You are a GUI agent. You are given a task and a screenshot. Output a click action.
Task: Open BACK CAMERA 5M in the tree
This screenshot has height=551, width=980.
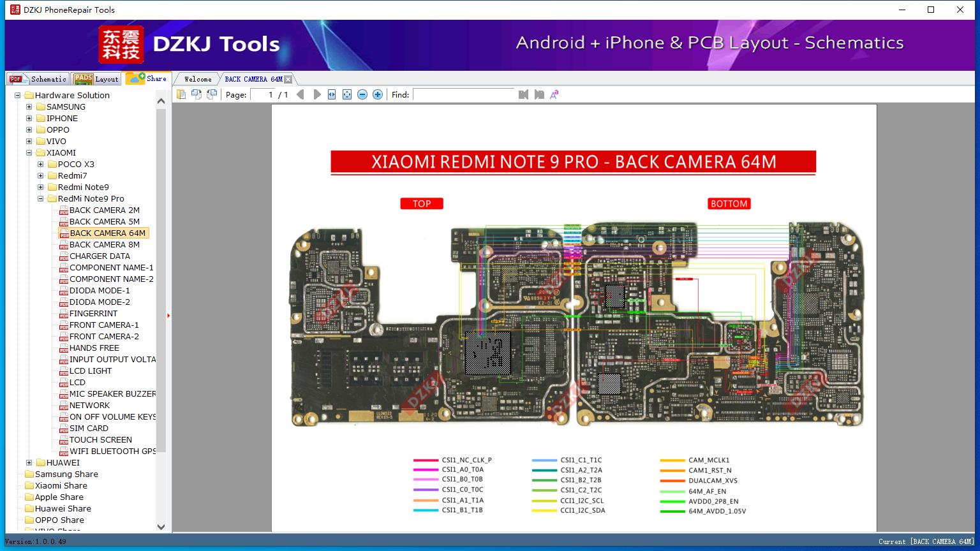(105, 221)
